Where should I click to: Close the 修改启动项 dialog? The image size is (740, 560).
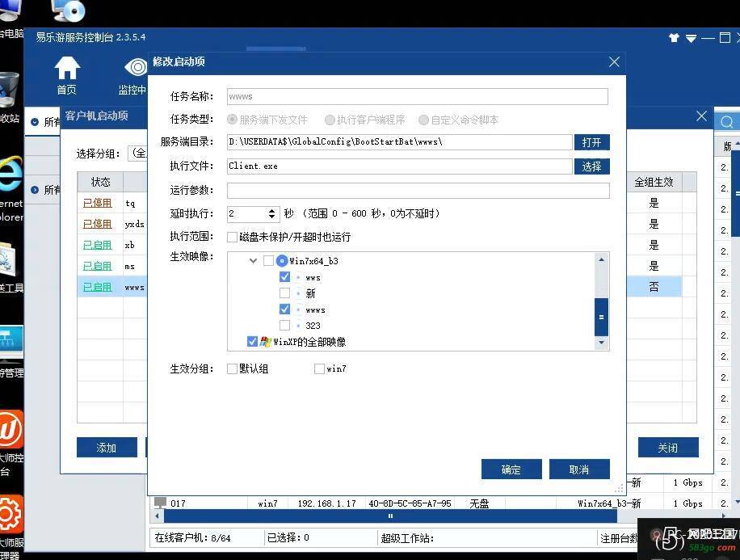614,62
